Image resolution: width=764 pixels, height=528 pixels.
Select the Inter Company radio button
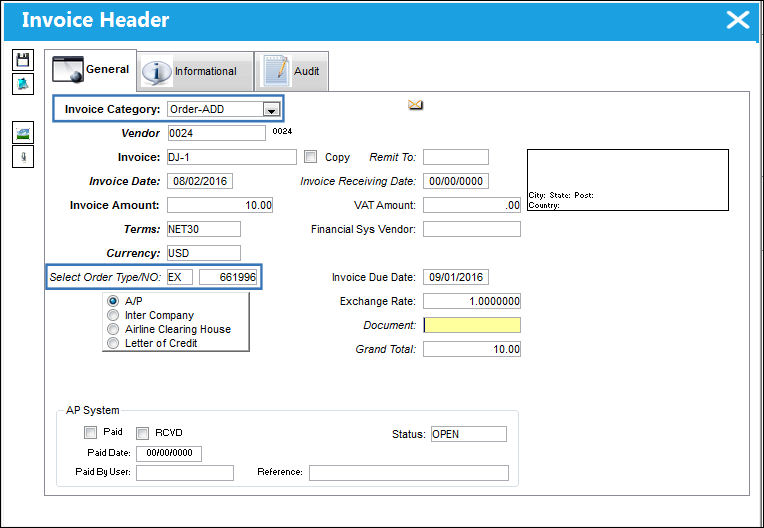(x=113, y=315)
